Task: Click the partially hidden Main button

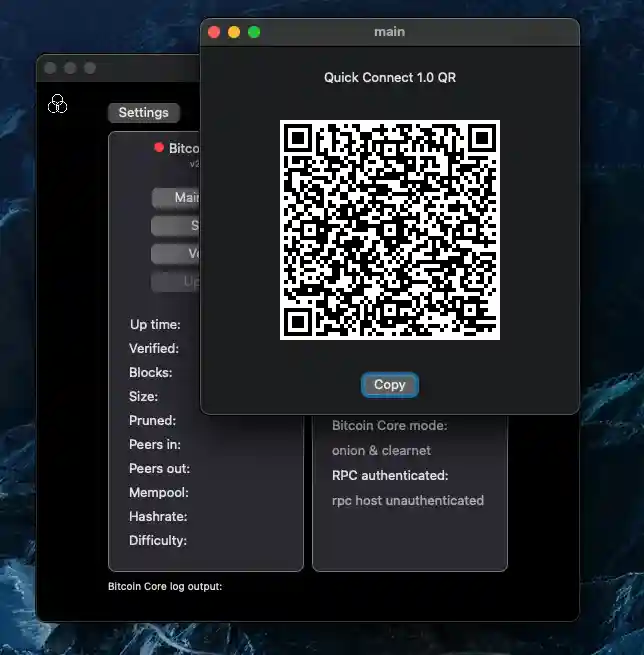Action: [x=176, y=198]
